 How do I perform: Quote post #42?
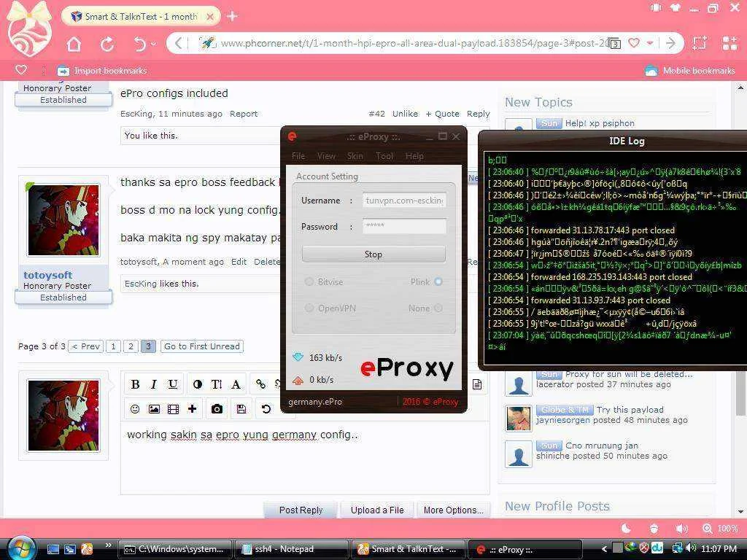[443, 114]
